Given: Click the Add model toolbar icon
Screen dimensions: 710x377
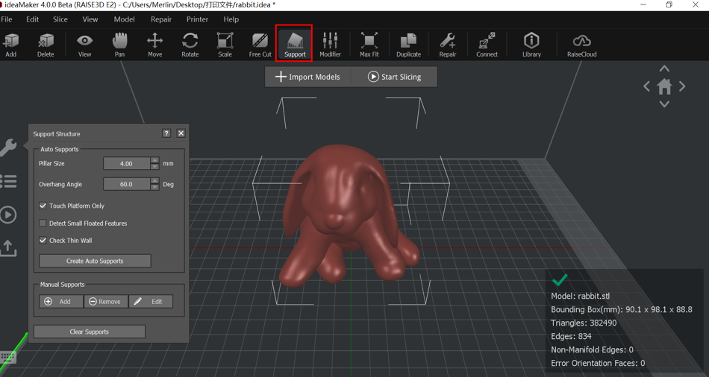Looking at the screenshot, I should (x=11, y=45).
